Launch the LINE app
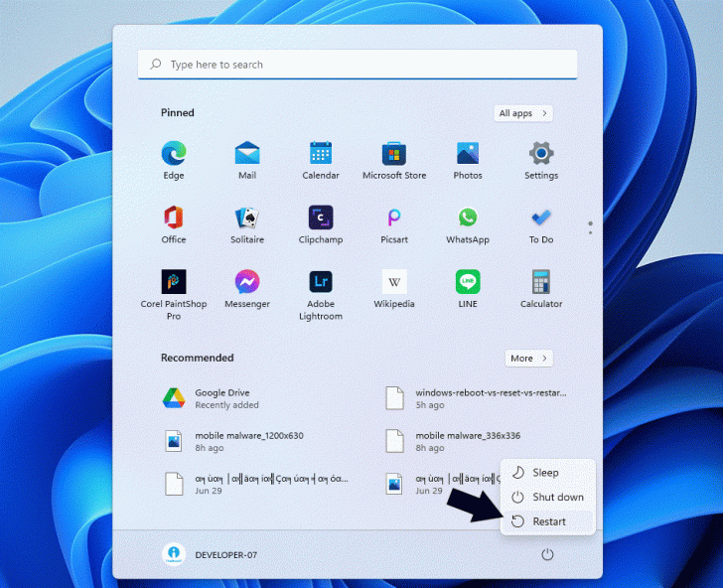The height and width of the screenshot is (588, 723). point(468,289)
